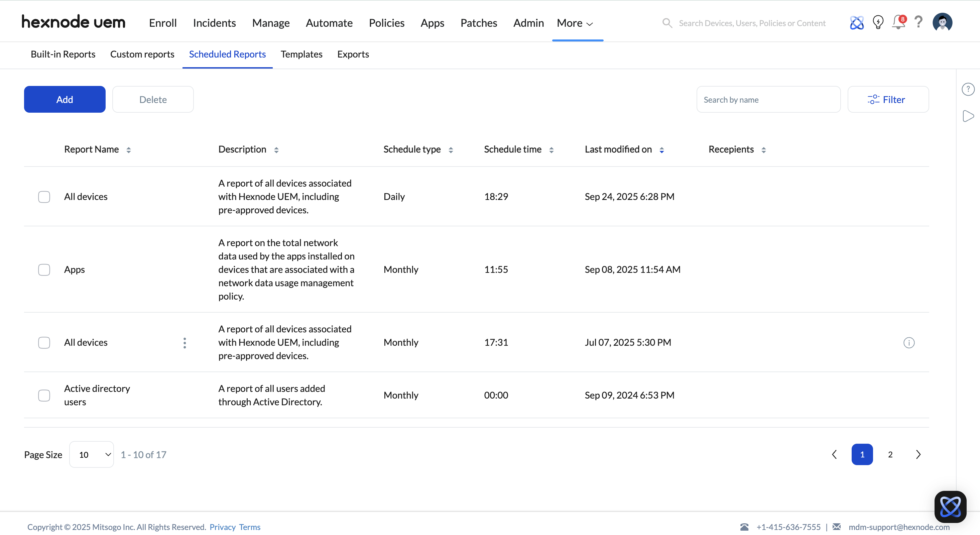Sort by Schedule type column arrows
The height and width of the screenshot is (535, 980).
(451, 150)
